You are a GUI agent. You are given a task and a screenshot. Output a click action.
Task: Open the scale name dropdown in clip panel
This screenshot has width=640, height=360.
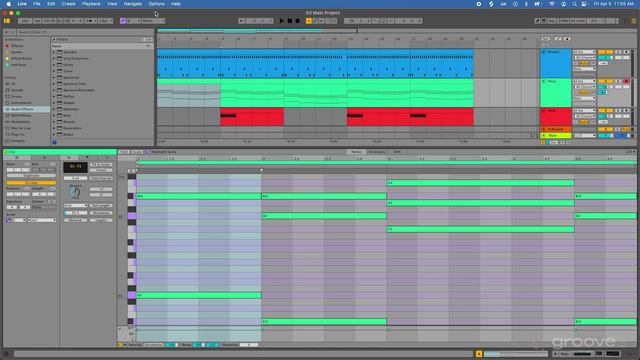(x=42, y=220)
